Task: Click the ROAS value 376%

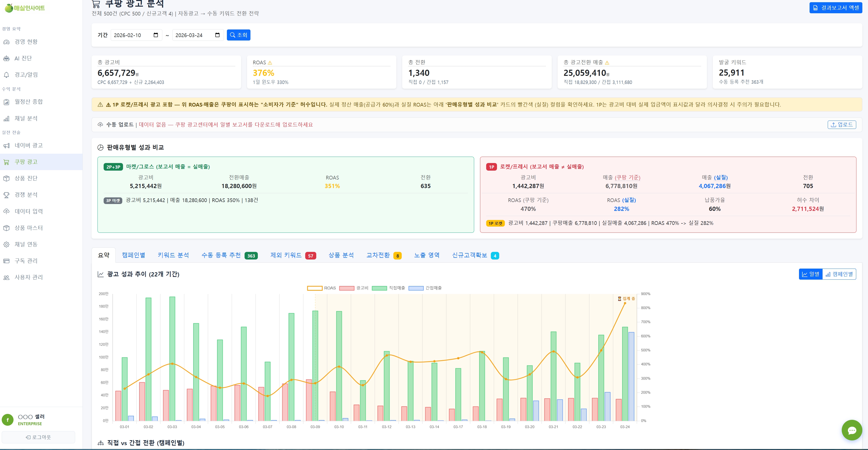Action: 263,73
